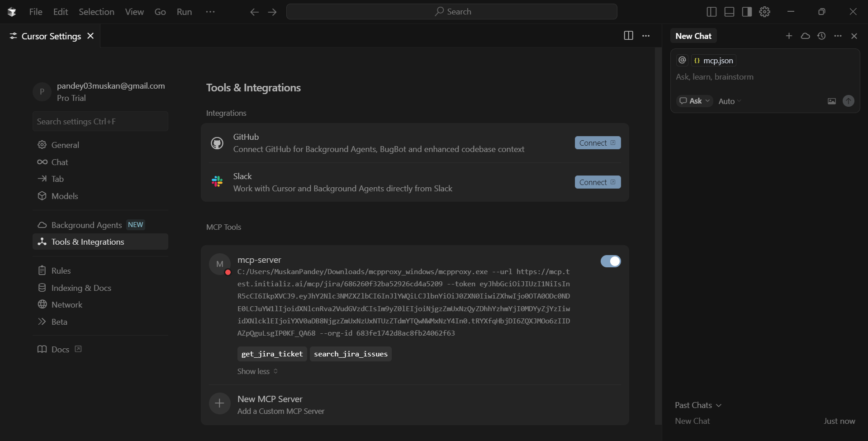Attach an image to the chat
868x441 pixels.
[831, 101]
